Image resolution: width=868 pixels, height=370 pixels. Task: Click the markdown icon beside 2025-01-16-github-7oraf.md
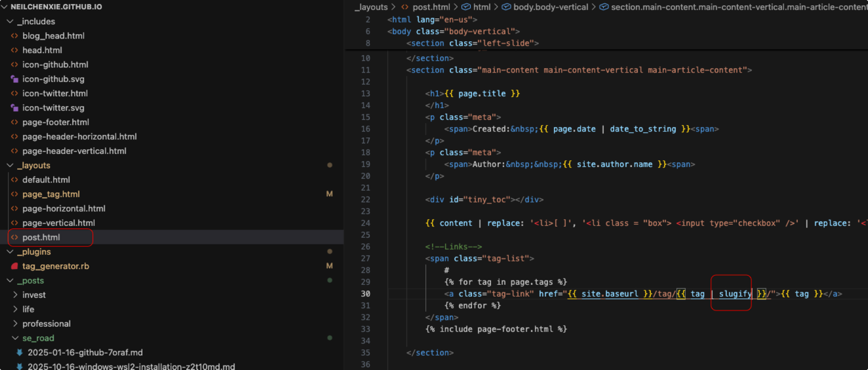[x=20, y=353]
